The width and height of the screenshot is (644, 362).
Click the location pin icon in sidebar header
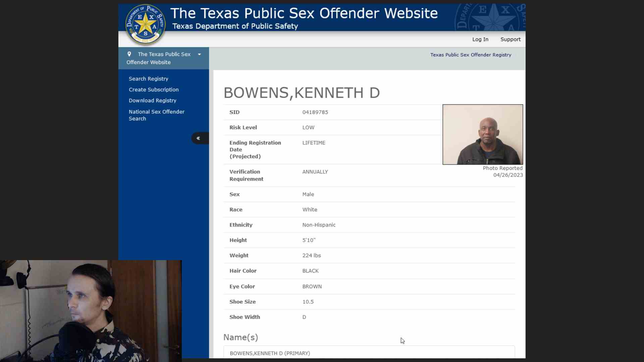[x=129, y=54]
